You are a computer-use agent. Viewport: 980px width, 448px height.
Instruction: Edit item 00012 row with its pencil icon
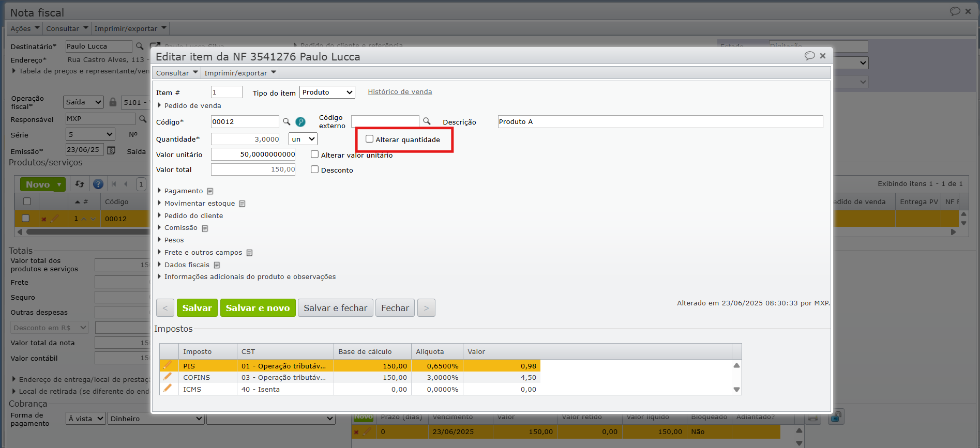click(x=54, y=219)
